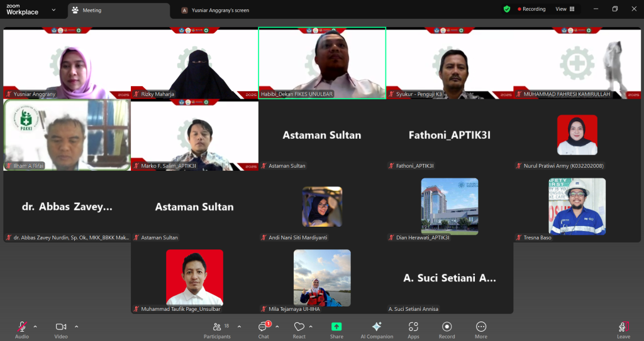
Task: Expand the video settings arrow
Action: [x=77, y=327]
